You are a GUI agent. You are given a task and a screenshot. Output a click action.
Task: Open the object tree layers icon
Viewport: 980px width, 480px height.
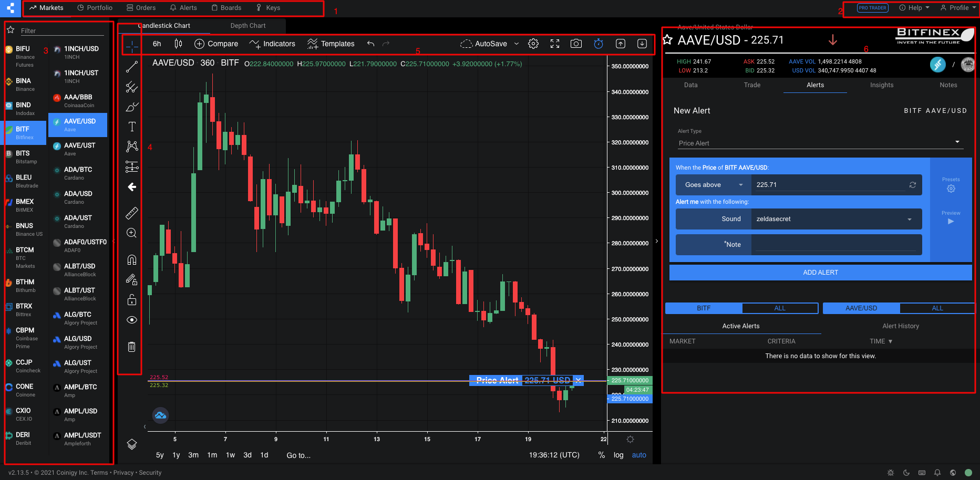pyautogui.click(x=132, y=444)
